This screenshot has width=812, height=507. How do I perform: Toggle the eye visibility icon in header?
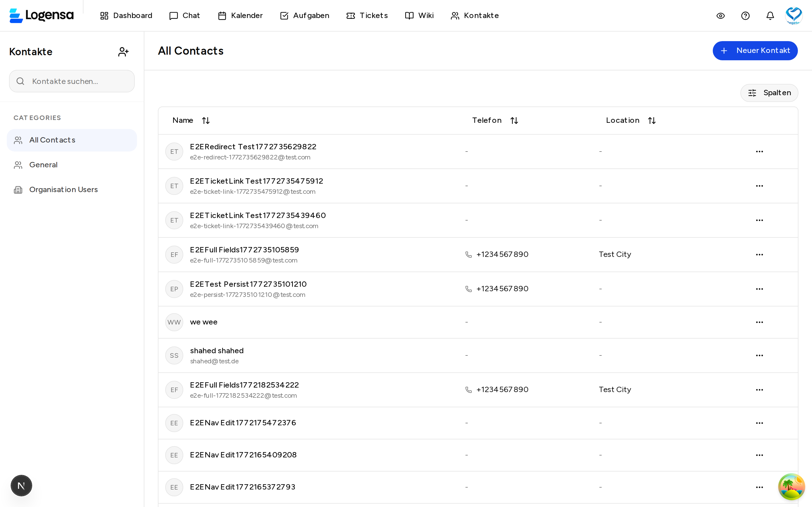tap(720, 16)
